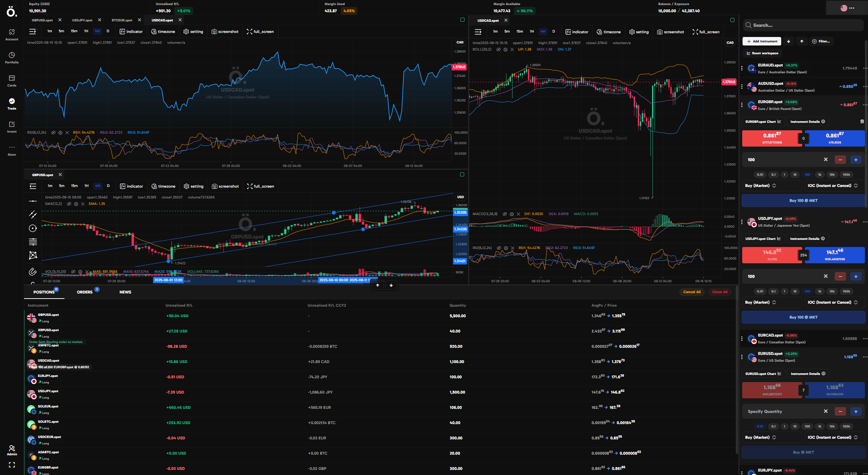Open timezone in GBPUSD chart toolbar
This screenshot has width=868, height=475.
point(163,186)
